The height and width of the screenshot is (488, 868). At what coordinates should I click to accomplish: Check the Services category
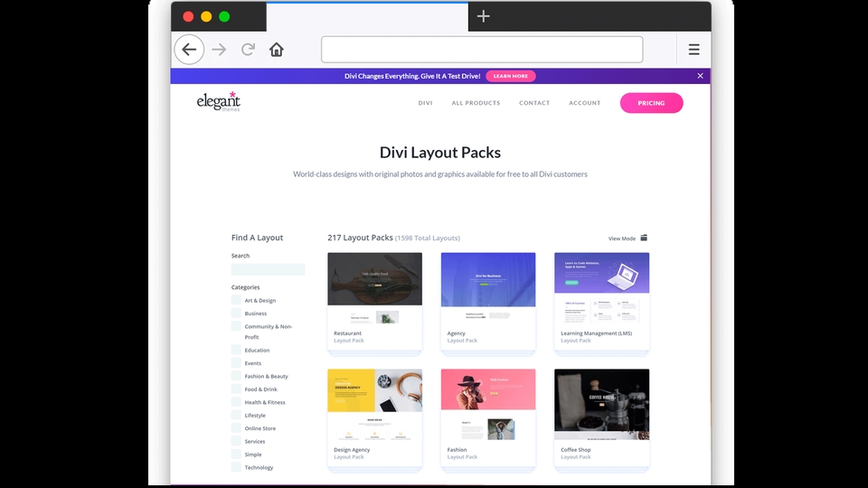(236, 441)
